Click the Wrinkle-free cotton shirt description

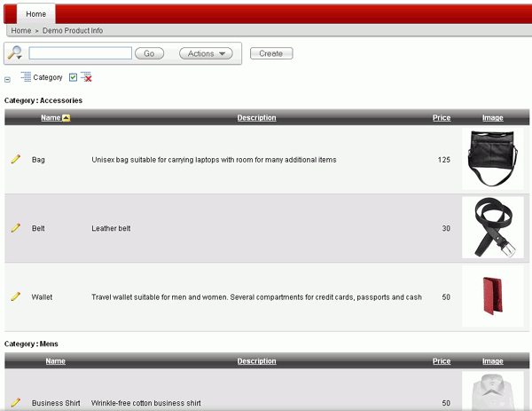coord(146,403)
